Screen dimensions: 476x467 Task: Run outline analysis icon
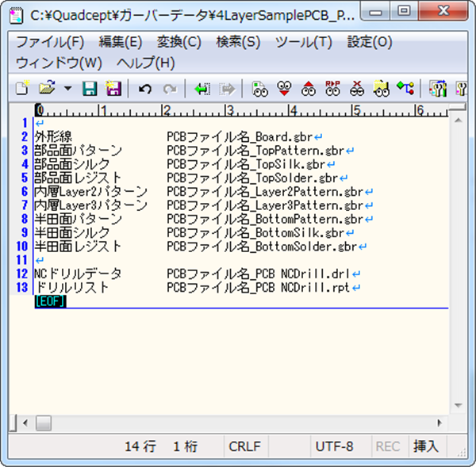coord(405,88)
